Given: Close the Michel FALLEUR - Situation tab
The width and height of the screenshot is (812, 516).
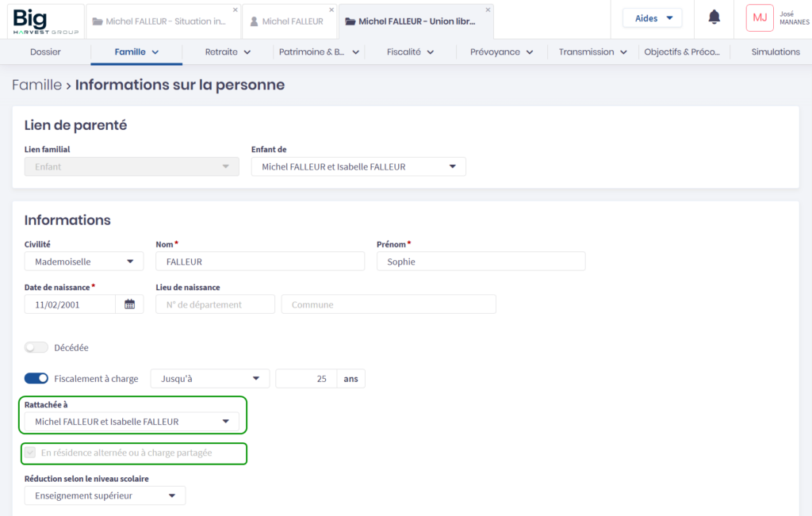Looking at the screenshot, I should tap(235, 10).
